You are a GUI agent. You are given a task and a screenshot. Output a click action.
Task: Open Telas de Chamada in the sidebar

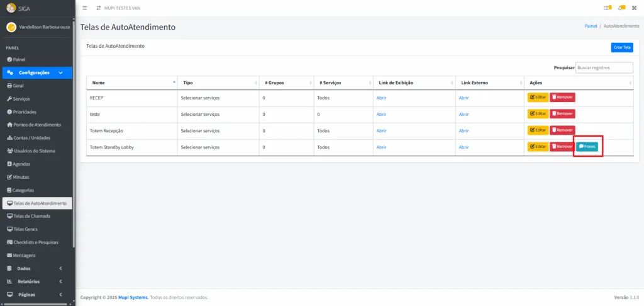click(x=31, y=216)
